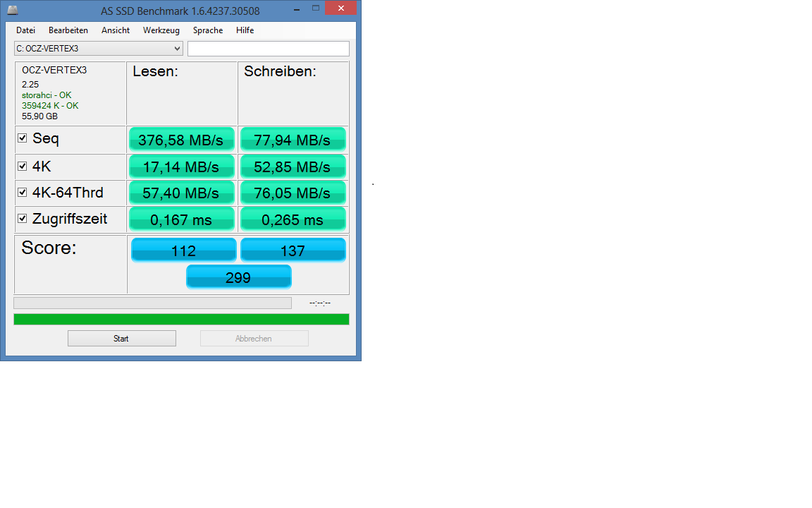This screenshot has height=508, width=812.
Task: Open the Bearbeiten menu
Action: pos(68,30)
